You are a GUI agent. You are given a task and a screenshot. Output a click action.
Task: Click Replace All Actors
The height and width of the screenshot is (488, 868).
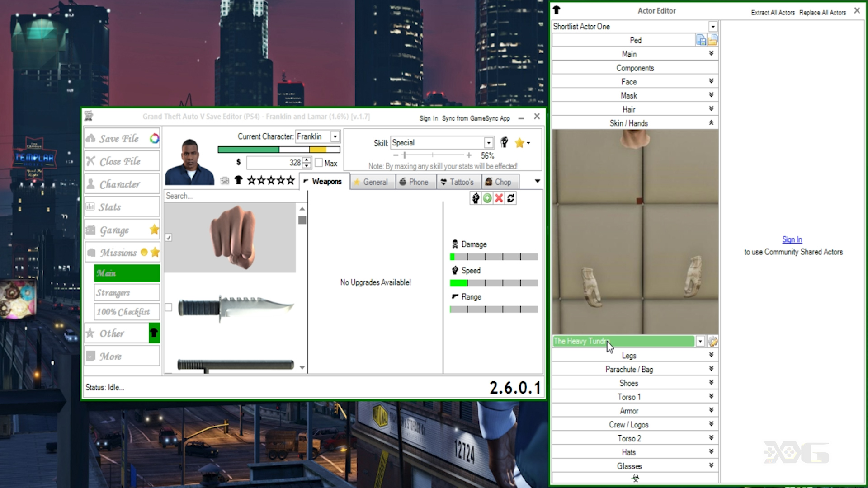pos(822,13)
